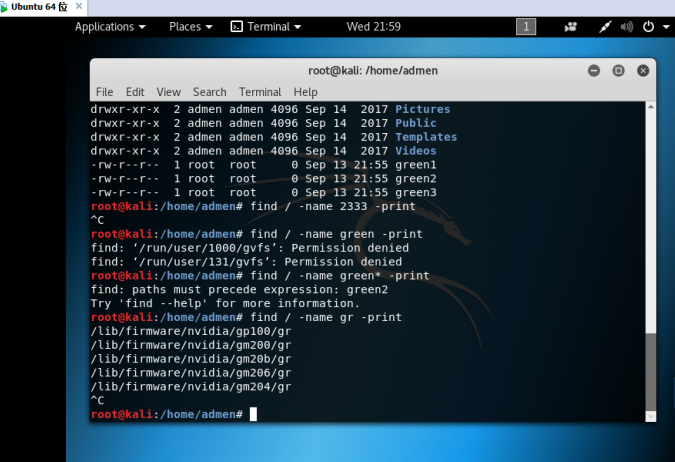Click the /lib/firmware/nvidia/gm200/gr path
Screen dimensions: 675x462
pos(191,345)
